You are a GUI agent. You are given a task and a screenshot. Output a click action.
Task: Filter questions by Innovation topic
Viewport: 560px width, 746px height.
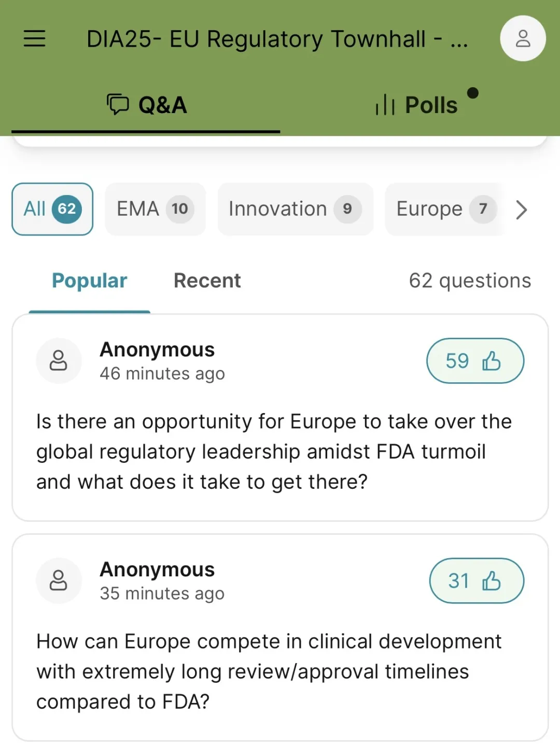click(295, 209)
